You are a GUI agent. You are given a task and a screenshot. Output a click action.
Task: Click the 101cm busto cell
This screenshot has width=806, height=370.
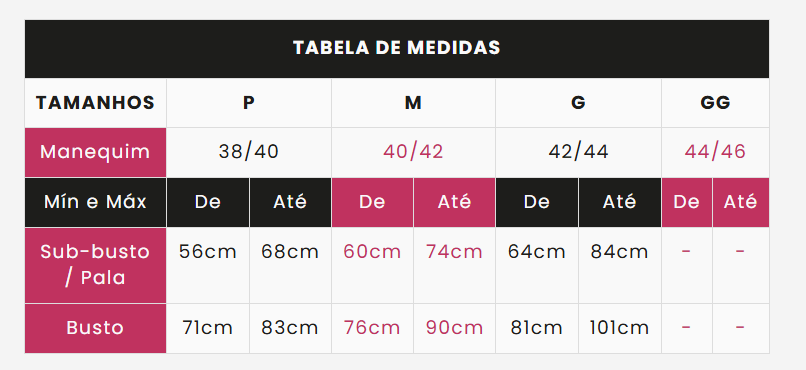click(619, 328)
